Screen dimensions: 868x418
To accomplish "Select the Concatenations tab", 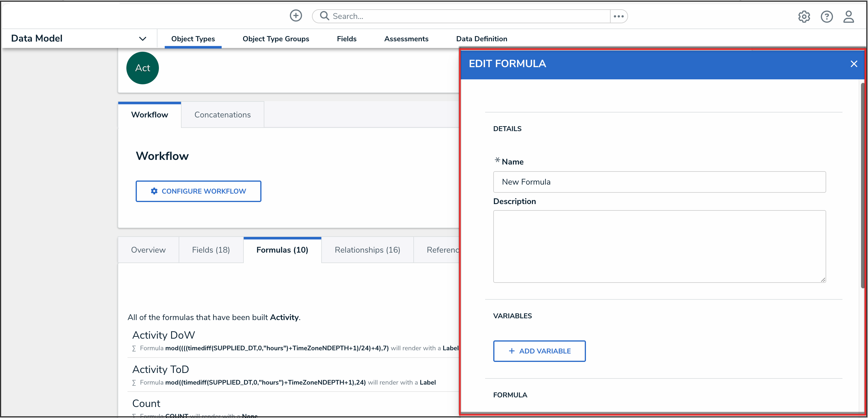I will point(223,115).
